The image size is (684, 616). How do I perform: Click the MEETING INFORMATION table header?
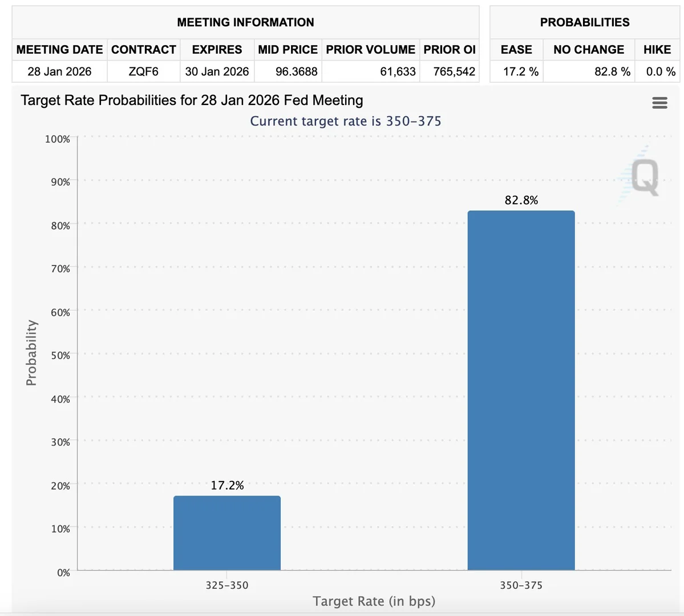(245, 22)
